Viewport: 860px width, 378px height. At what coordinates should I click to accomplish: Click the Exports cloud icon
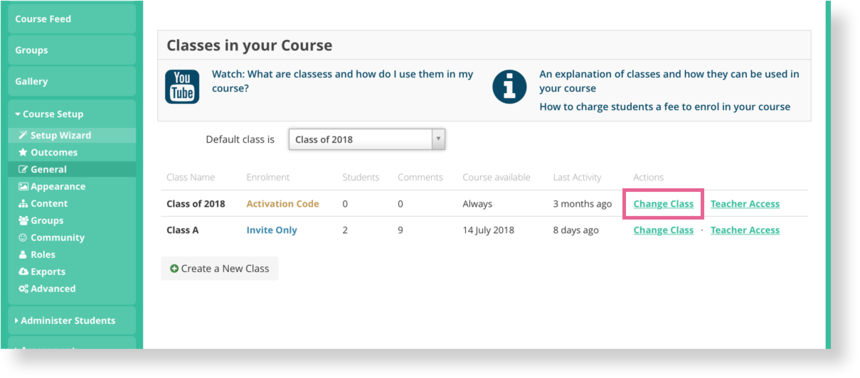23,272
